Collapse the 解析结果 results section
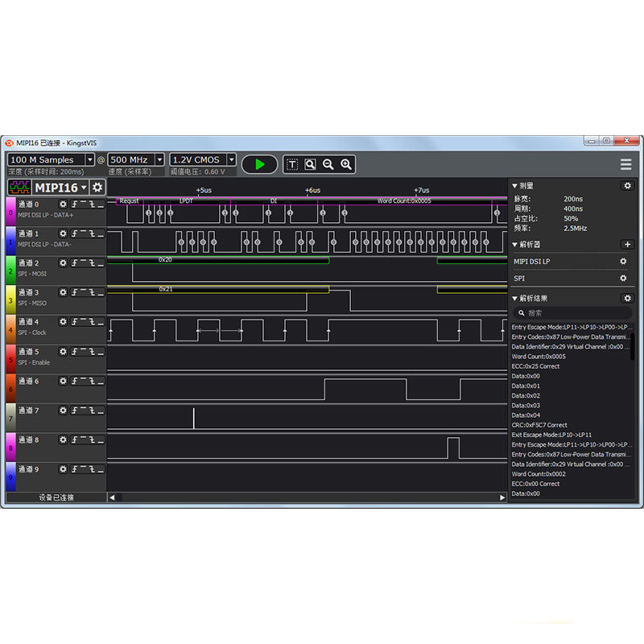Viewport: 644px width, 644px height. [x=515, y=299]
